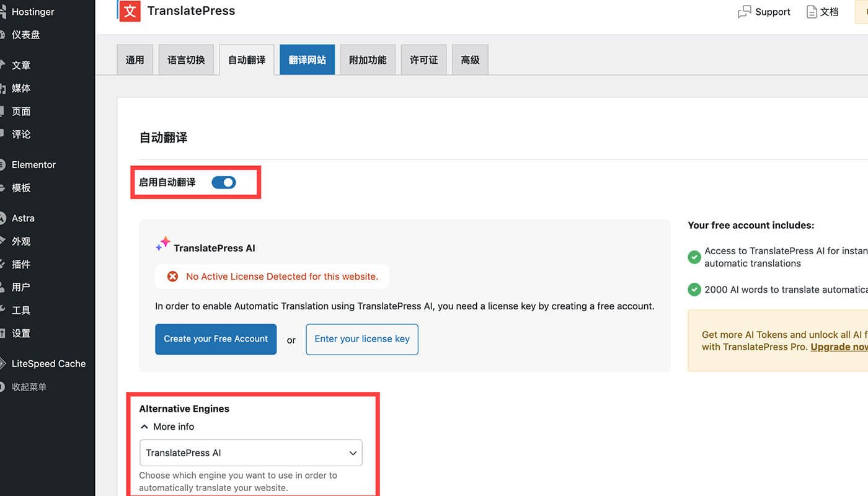Open Hostinger menu in sidebar
Screen dimensions: 868x496
coord(32,12)
